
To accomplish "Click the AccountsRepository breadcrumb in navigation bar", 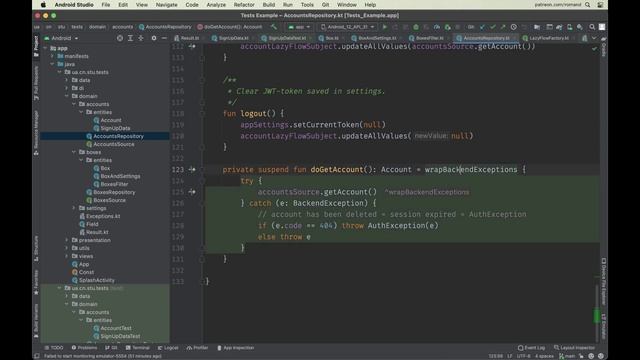I will [165, 27].
